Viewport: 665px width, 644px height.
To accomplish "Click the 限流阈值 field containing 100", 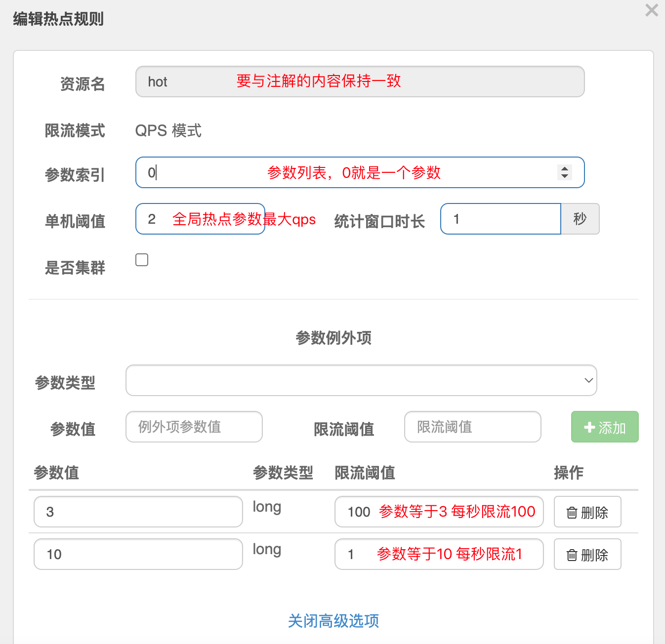I will (x=439, y=512).
